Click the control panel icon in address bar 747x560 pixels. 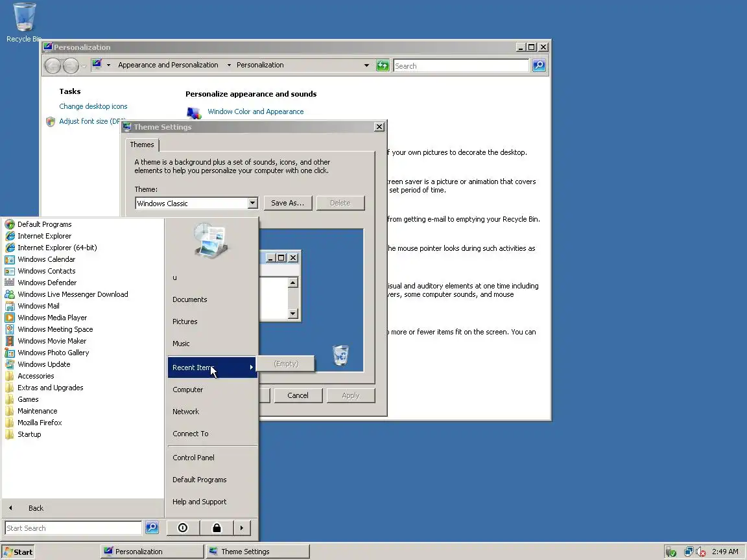pos(97,64)
